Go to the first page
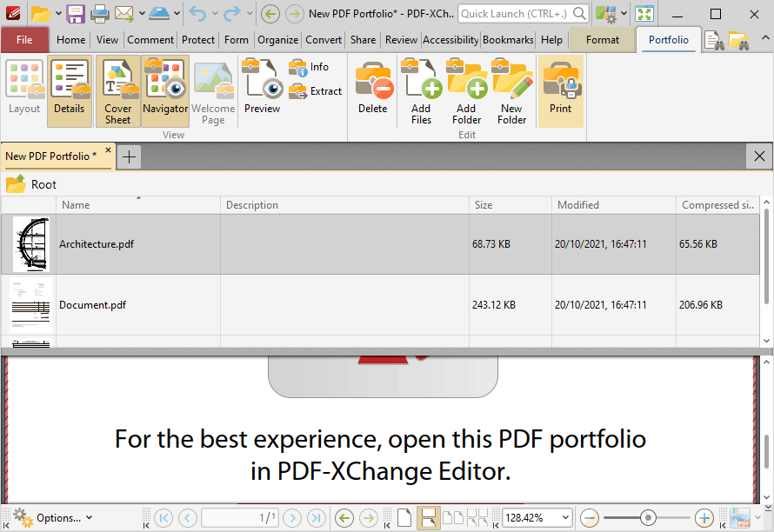 point(163,518)
